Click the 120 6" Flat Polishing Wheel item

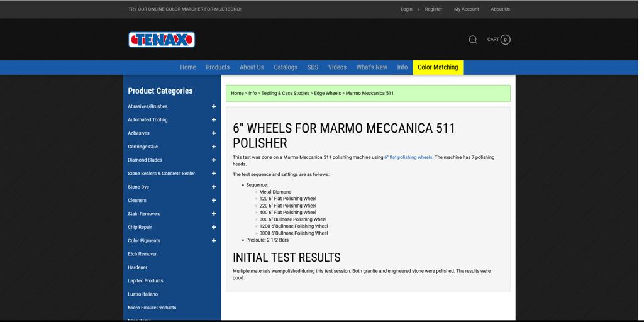[288, 199]
